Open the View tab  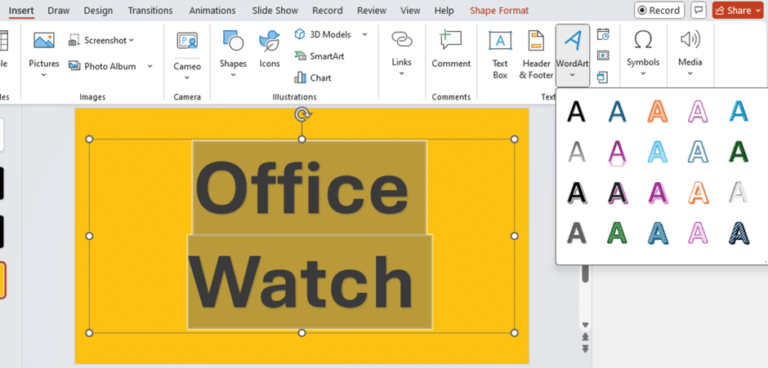click(x=410, y=10)
